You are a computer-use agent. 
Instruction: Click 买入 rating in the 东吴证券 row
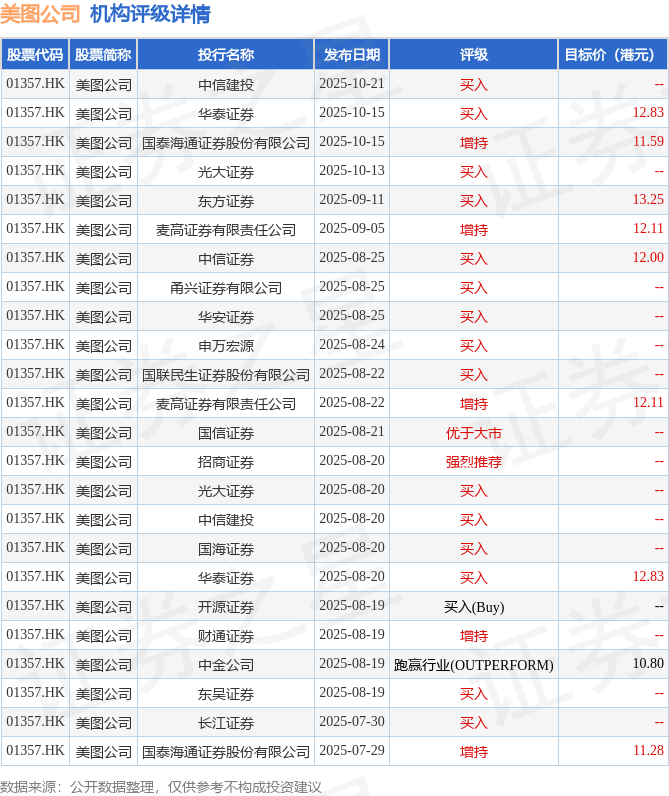point(474,692)
